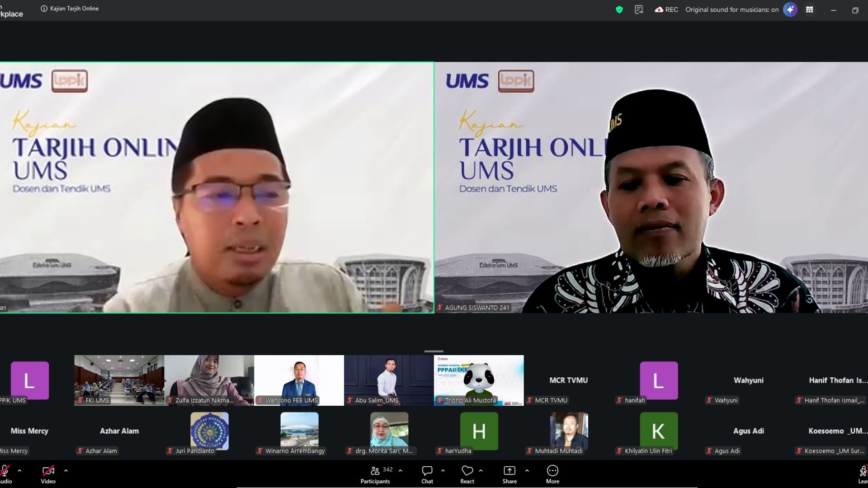
Task: Select the active speaker video tile on the left
Action: [x=217, y=188]
